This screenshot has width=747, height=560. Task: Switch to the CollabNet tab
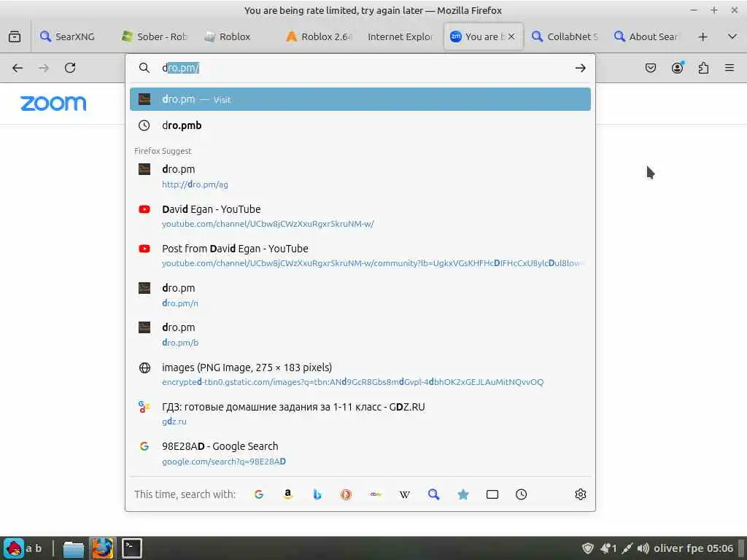tap(565, 36)
